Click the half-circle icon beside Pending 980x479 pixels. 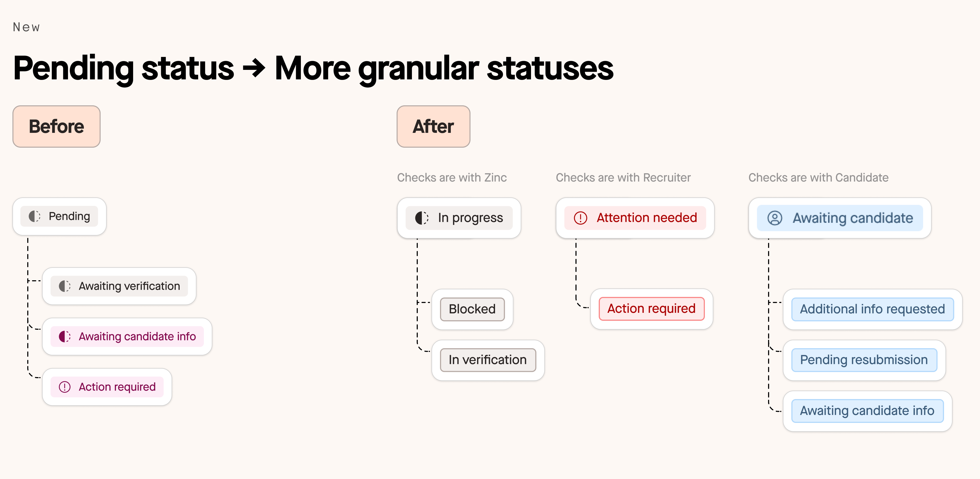tap(35, 216)
